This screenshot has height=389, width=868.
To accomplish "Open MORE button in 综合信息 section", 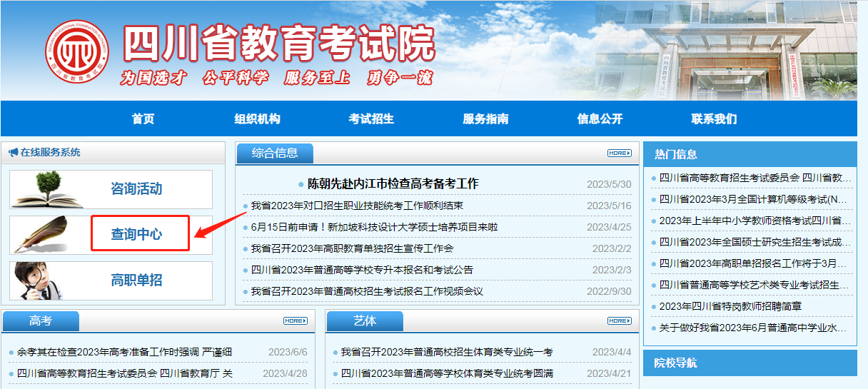I will click(x=620, y=153).
